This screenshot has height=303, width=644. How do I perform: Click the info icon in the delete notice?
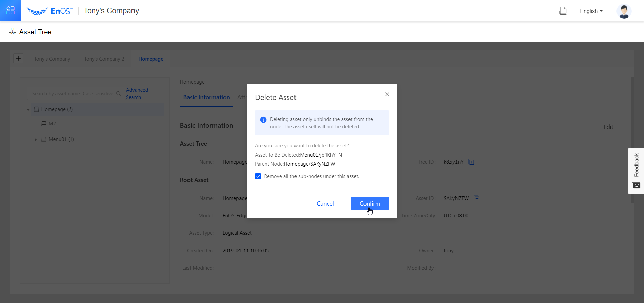coord(263,120)
